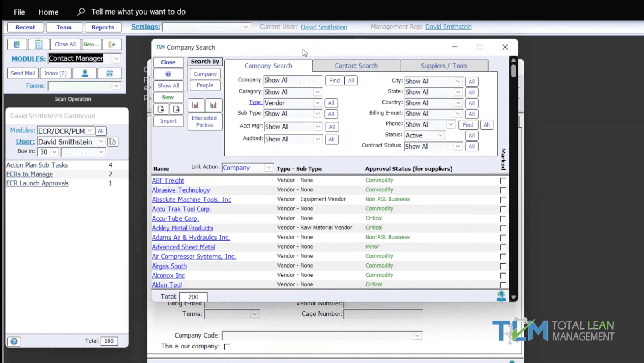The width and height of the screenshot is (644, 363).
Task: Click the Send Mail button
Action: 23,73
